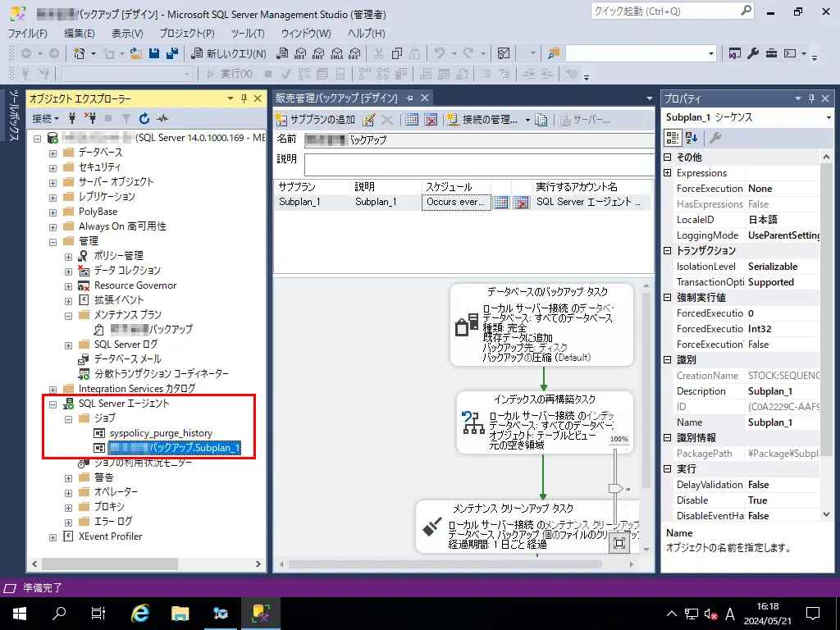This screenshot has height=630, width=840.
Task: Open the Edit (編集) menu
Action: point(80,33)
